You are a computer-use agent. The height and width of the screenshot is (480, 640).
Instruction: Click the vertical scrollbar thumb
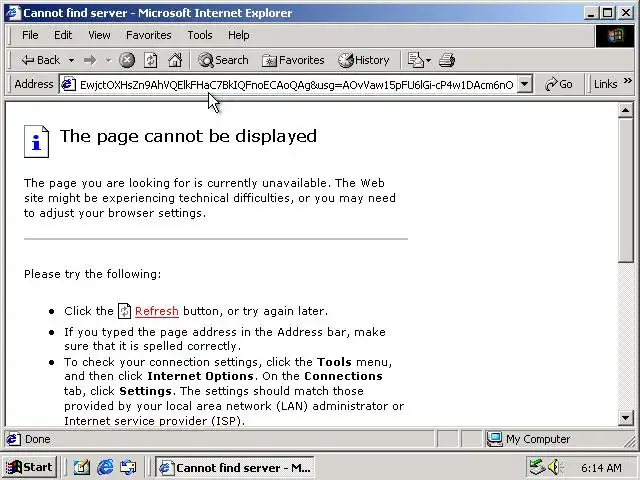tap(626, 190)
